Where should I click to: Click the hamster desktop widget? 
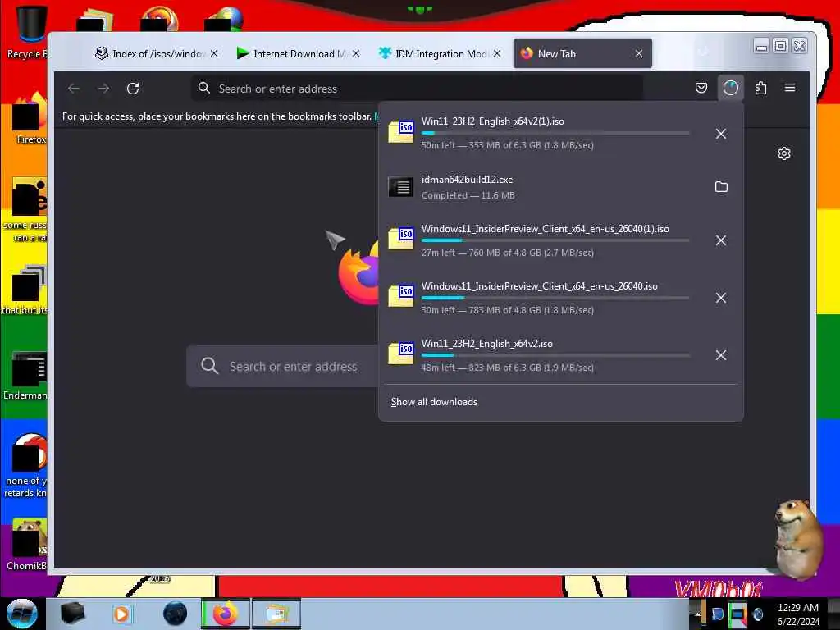click(x=797, y=538)
